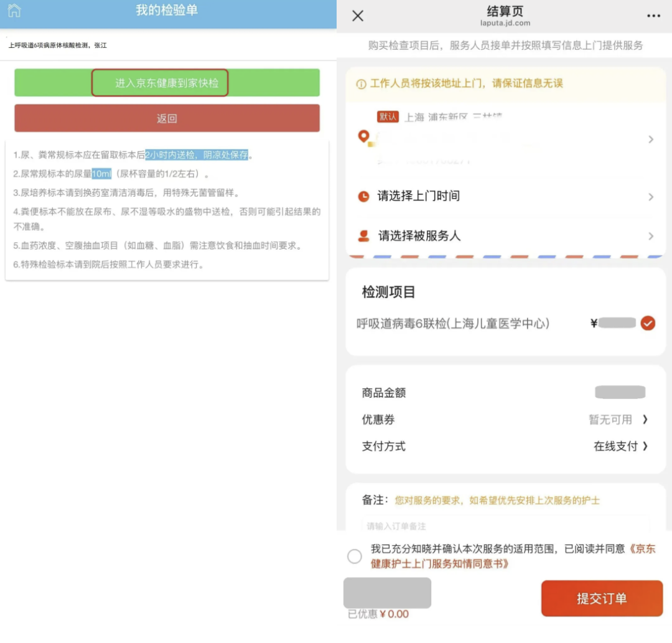Uncheck the 呼吸道病毒6联检 test item
672x643 pixels.
pyautogui.click(x=648, y=323)
